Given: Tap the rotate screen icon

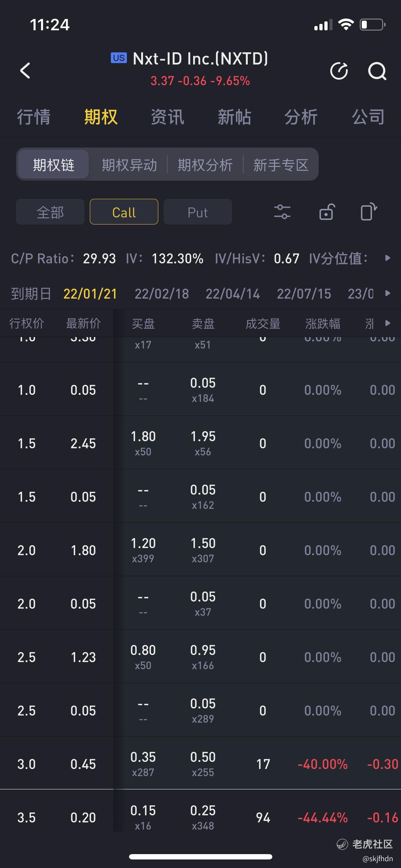Looking at the screenshot, I should 369,212.
